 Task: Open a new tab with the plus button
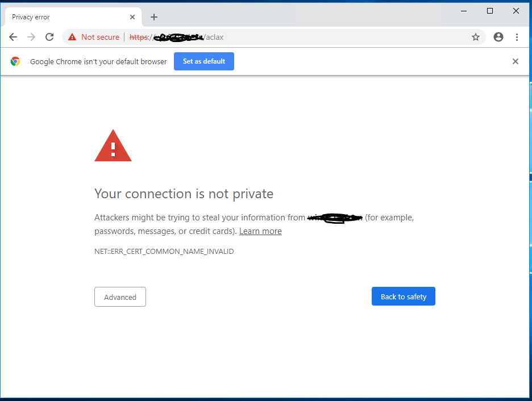pyautogui.click(x=153, y=16)
